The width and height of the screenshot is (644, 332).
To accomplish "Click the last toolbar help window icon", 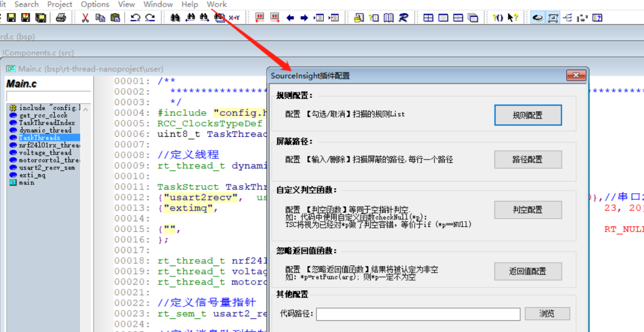I will (597, 17).
